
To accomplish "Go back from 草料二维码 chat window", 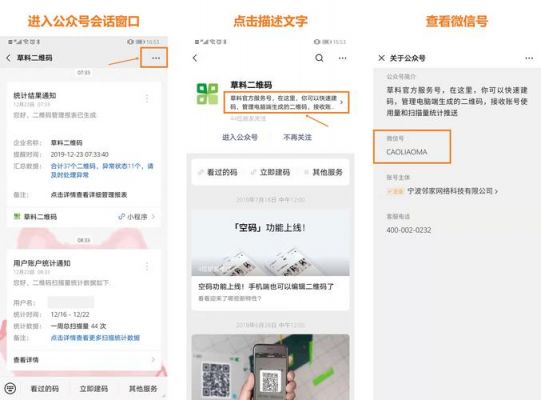I will point(8,58).
